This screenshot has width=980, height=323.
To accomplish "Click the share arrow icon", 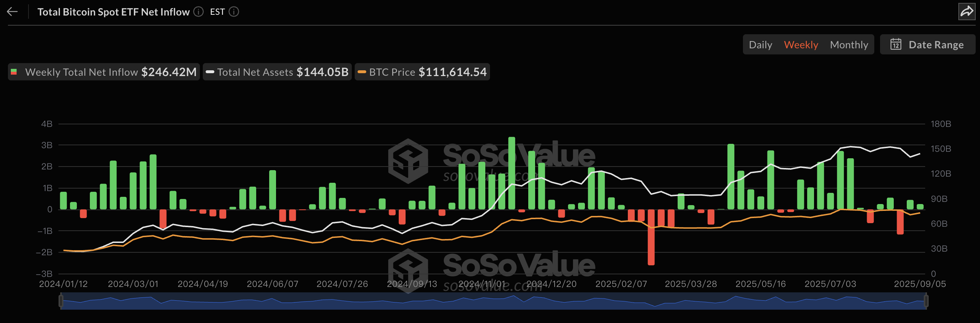I will click(966, 12).
